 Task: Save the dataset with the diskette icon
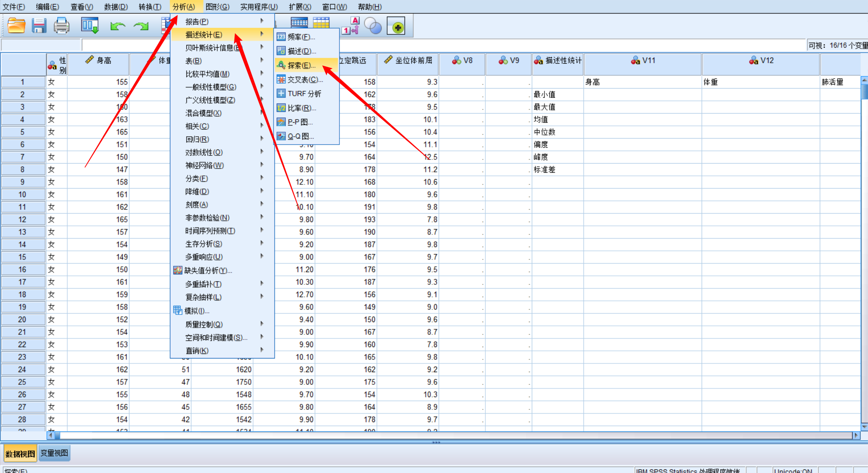tap(39, 25)
